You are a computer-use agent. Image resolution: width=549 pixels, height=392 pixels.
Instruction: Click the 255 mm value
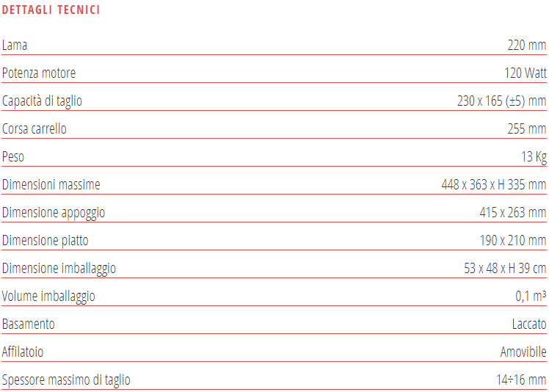tap(526, 129)
